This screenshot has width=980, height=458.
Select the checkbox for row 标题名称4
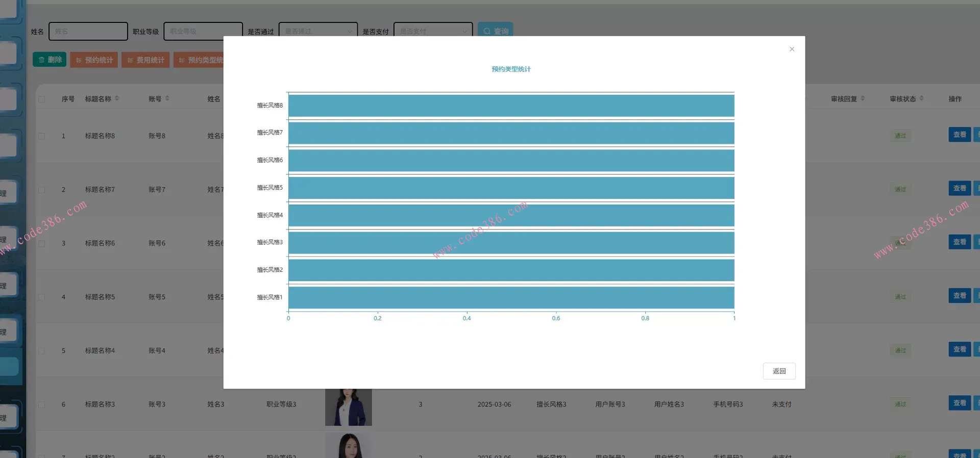[x=42, y=351]
